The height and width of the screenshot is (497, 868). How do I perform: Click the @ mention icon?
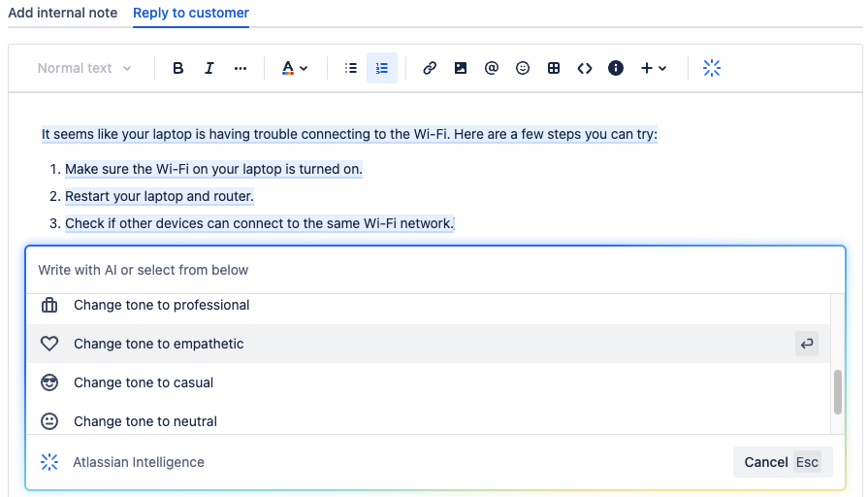pyautogui.click(x=492, y=68)
